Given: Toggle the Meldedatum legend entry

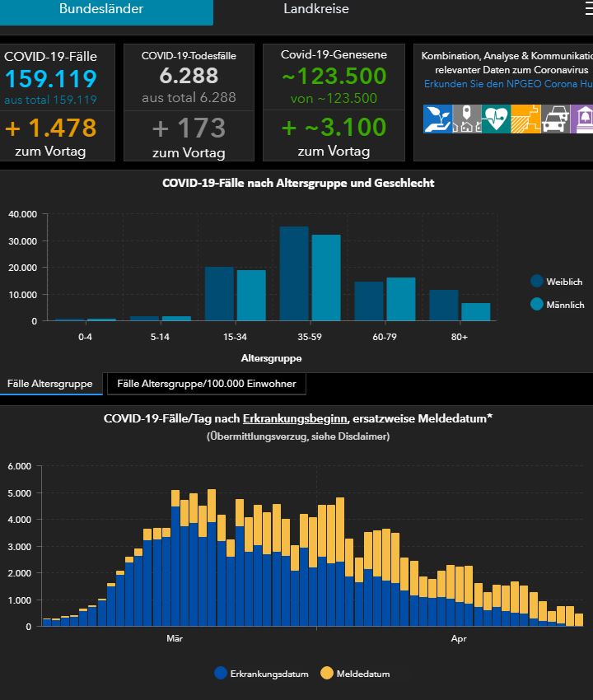Looking at the screenshot, I should click(x=356, y=673).
